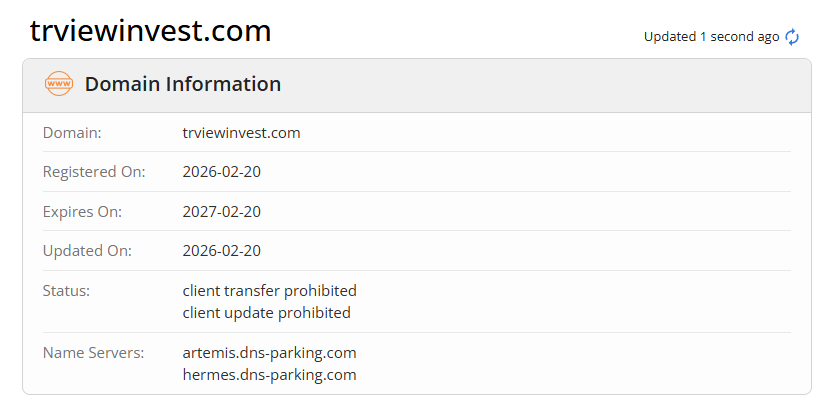Click the "Domain:" field label
The image size is (836, 407).
pos(72,132)
